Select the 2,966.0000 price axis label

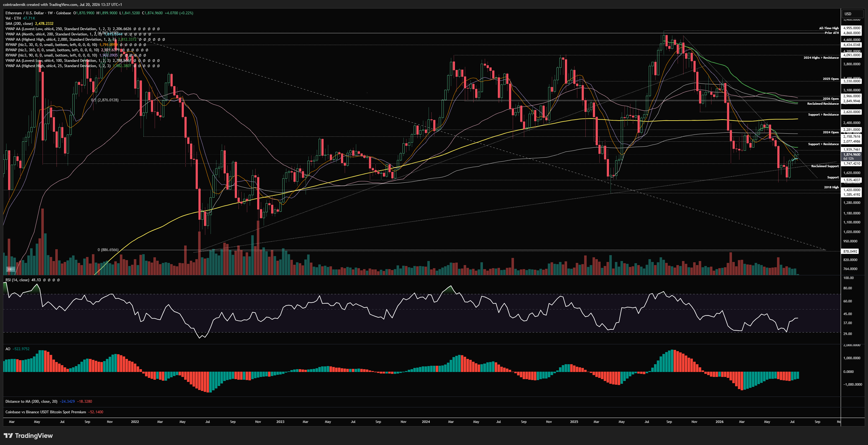click(x=852, y=96)
